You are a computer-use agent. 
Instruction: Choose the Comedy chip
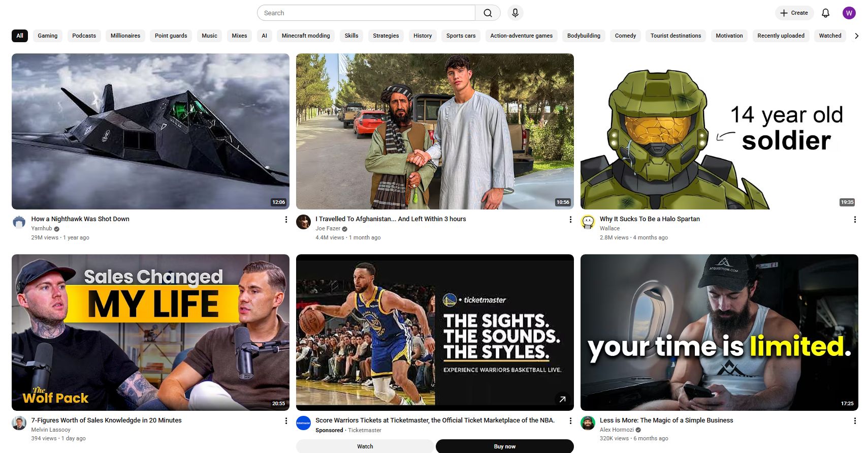[x=625, y=36]
